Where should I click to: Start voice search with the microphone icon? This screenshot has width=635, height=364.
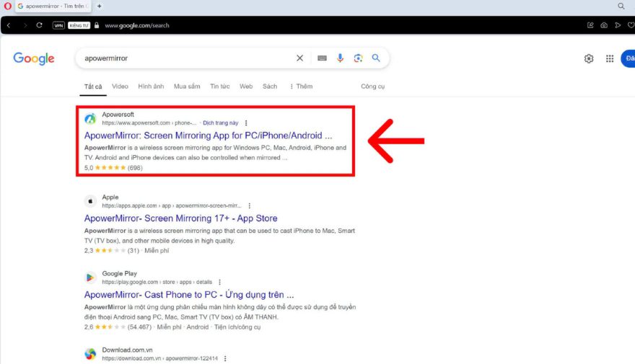341,58
